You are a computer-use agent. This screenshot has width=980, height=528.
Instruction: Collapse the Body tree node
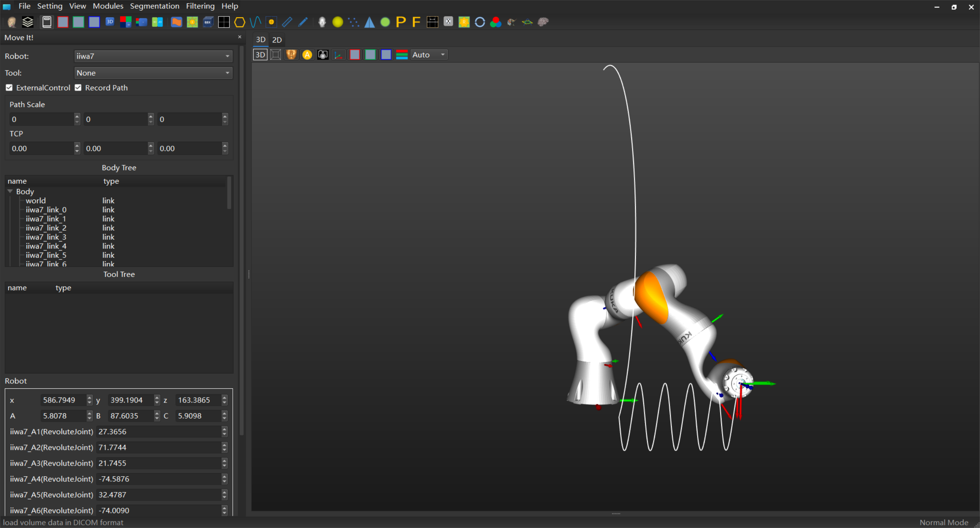(x=10, y=191)
